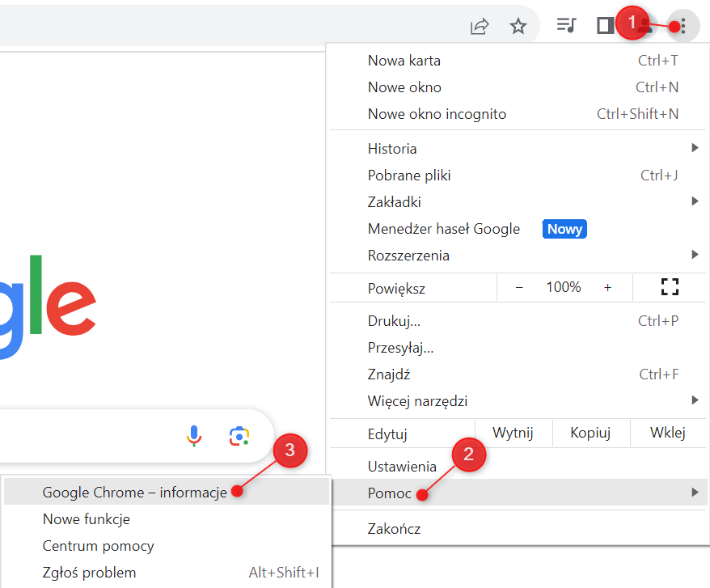
Task: Click Wklej button in edit row
Action: [x=667, y=433]
